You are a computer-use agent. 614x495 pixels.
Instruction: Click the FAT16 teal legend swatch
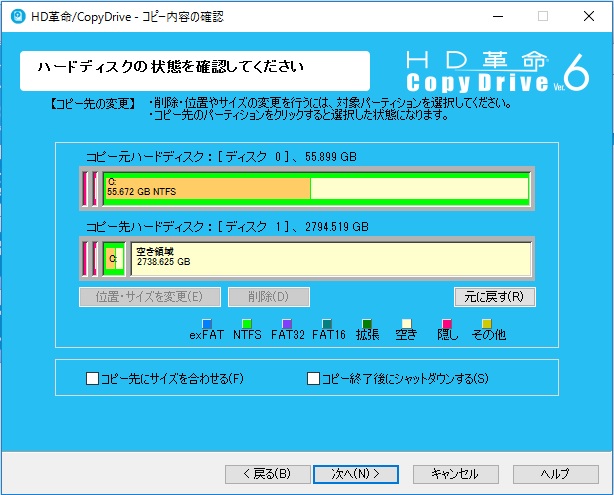click(x=327, y=324)
